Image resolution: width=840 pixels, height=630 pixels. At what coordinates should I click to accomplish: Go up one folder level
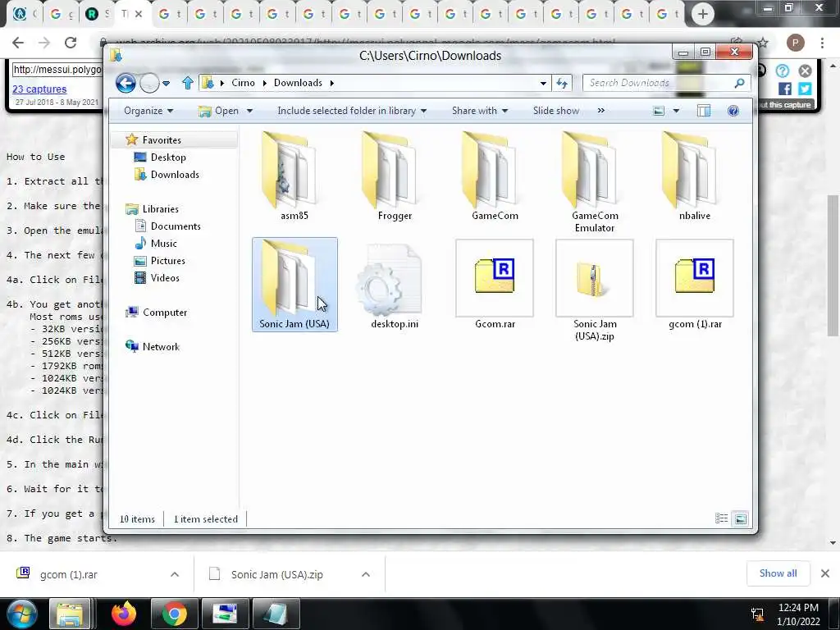pyautogui.click(x=188, y=83)
